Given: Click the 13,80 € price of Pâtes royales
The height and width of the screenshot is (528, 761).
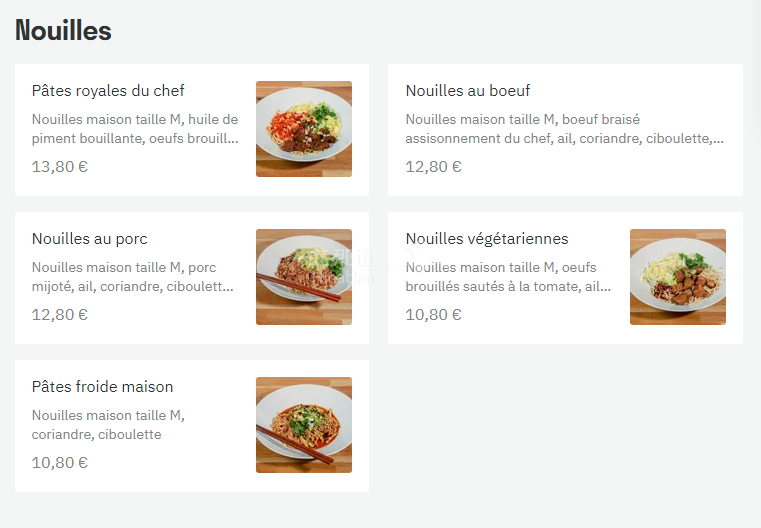Looking at the screenshot, I should (x=60, y=167).
